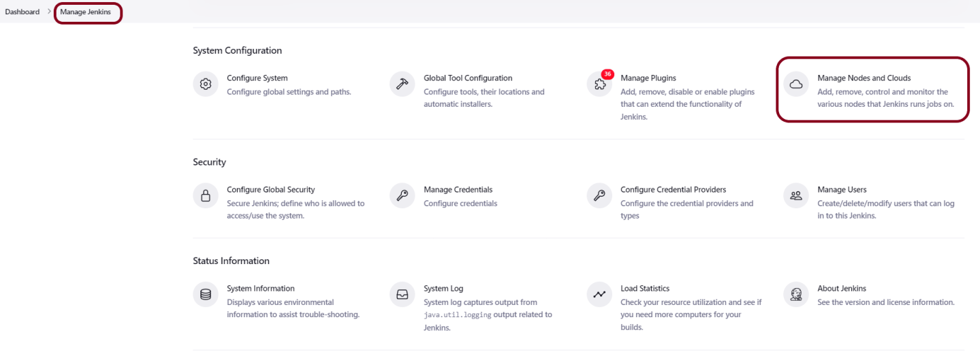Open the About Jenkins link
This screenshot has height=356, width=980.
point(842,289)
